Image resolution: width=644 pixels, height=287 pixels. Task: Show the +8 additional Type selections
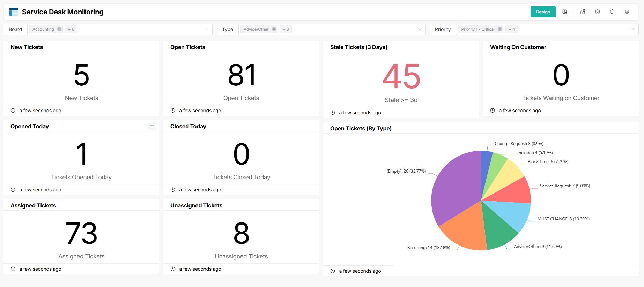pyautogui.click(x=286, y=29)
